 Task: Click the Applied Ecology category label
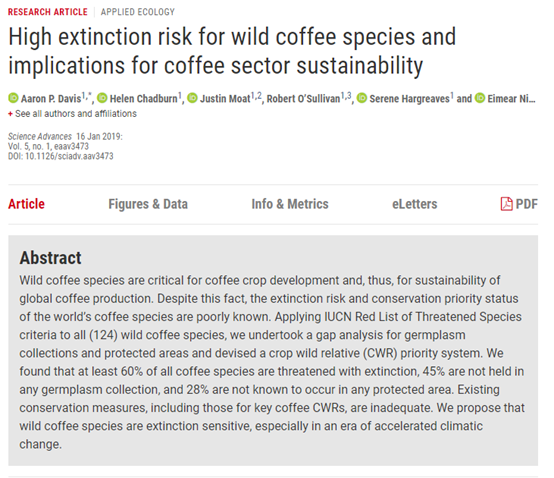(x=138, y=12)
